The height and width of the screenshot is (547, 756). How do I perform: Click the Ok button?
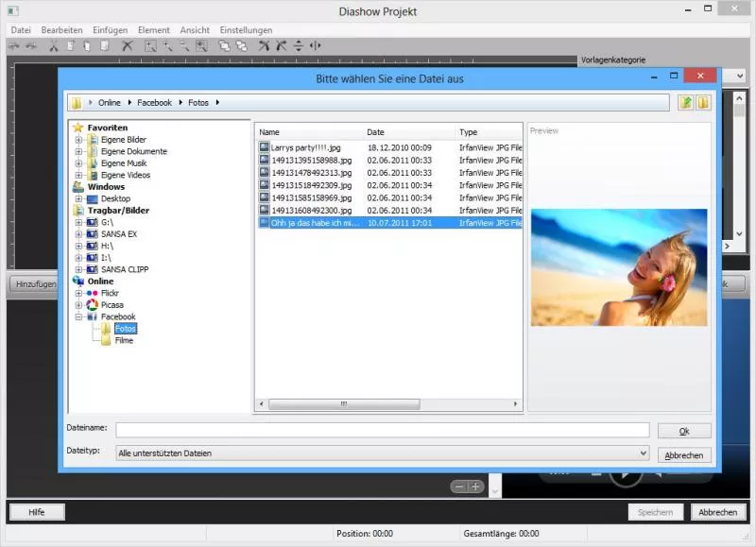coord(684,431)
